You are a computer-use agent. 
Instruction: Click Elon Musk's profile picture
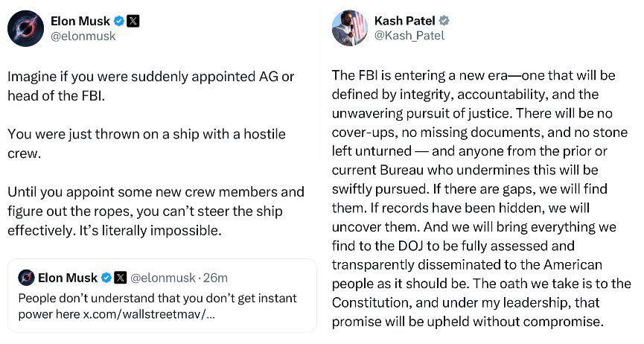click(x=25, y=28)
